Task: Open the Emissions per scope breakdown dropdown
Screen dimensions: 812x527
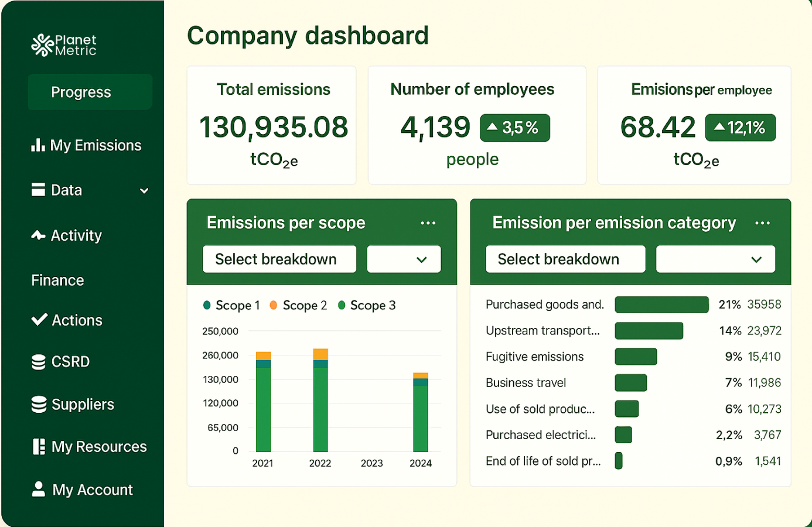Action: coord(404,259)
